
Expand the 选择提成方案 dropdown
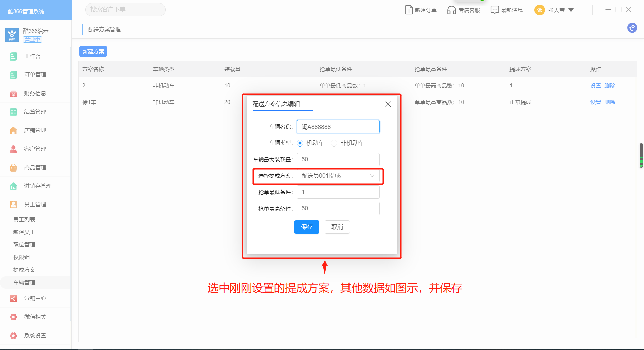338,176
